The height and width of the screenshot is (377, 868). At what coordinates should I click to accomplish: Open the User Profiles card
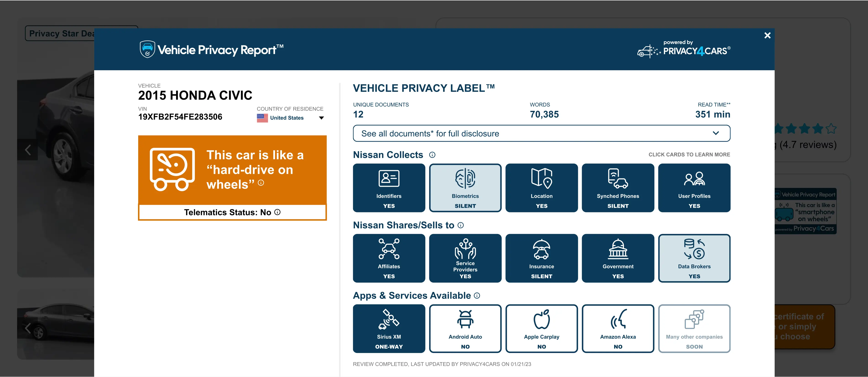[694, 188]
